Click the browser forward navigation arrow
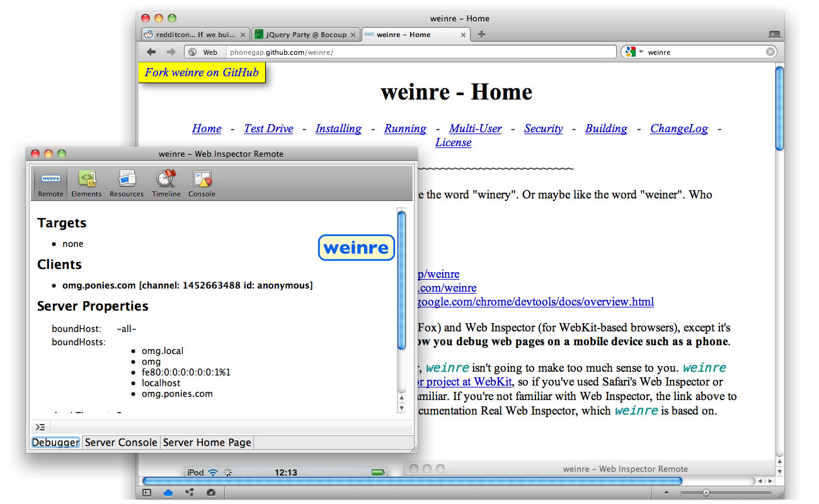819x504 pixels. point(171,52)
